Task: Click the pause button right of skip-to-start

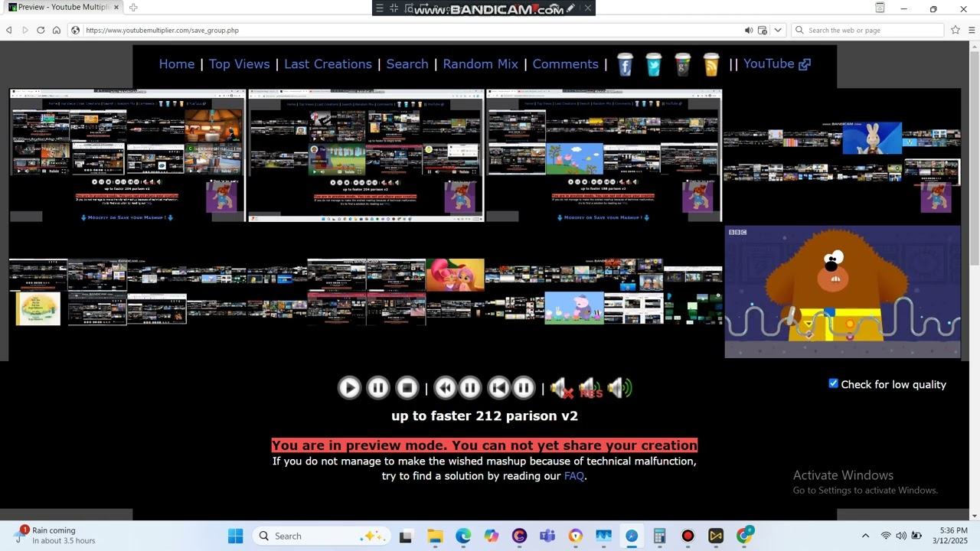Action: click(x=524, y=388)
